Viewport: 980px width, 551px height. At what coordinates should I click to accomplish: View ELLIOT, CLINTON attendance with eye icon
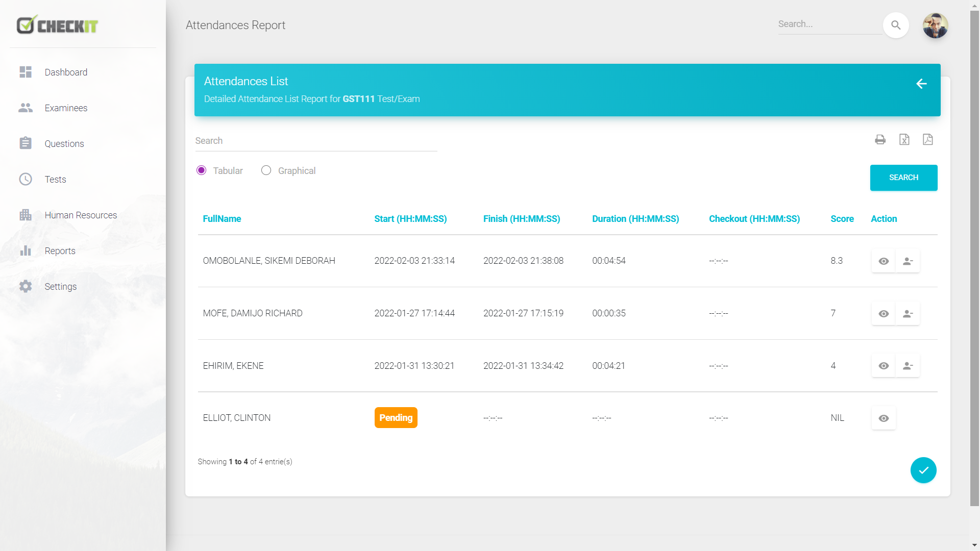(884, 418)
